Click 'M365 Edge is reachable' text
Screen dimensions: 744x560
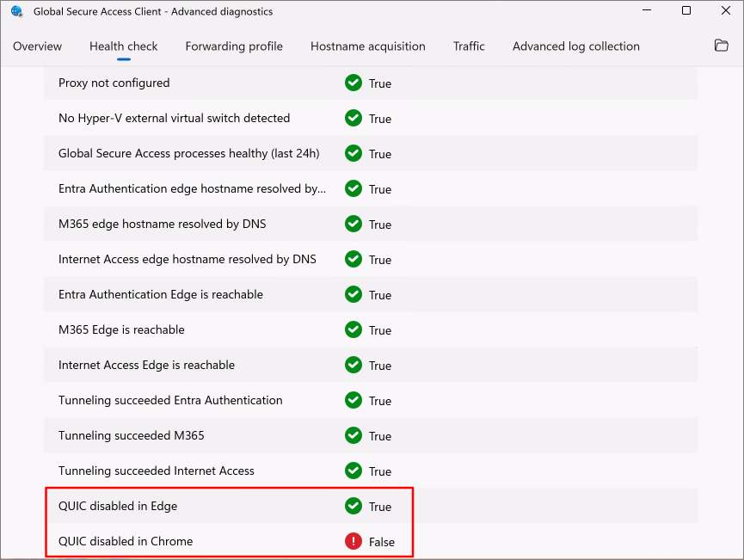[x=121, y=329]
